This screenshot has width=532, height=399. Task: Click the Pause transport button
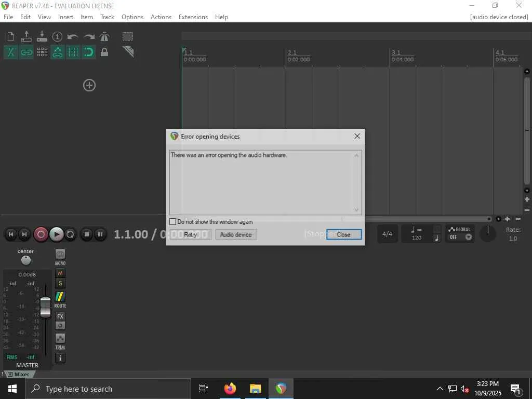pos(100,234)
